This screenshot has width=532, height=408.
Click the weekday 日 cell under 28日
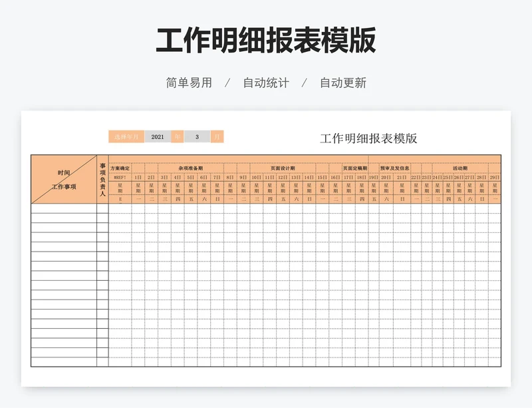[481, 199]
